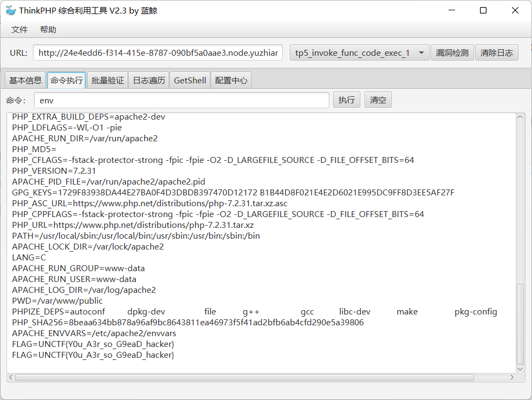Image resolution: width=532 pixels, height=400 pixels.
Task: Click the vertical scrollbar thumb
Action: (520, 324)
